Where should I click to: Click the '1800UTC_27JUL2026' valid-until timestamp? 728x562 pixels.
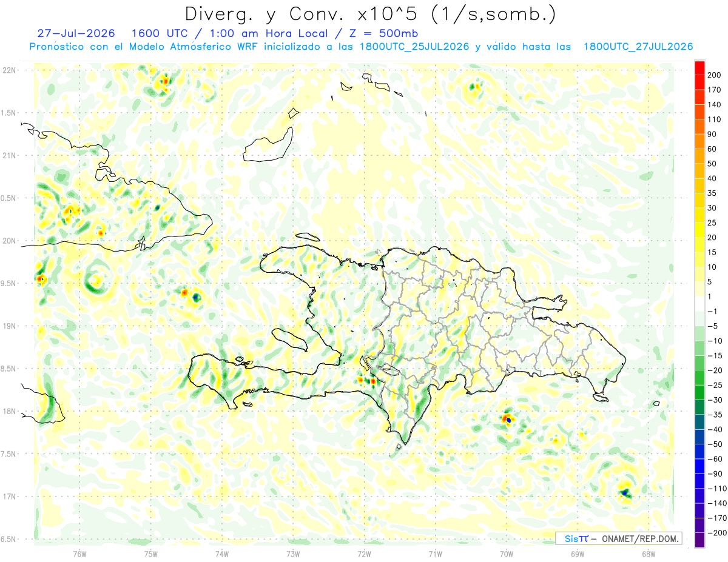pyautogui.click(x=638, y=47)
